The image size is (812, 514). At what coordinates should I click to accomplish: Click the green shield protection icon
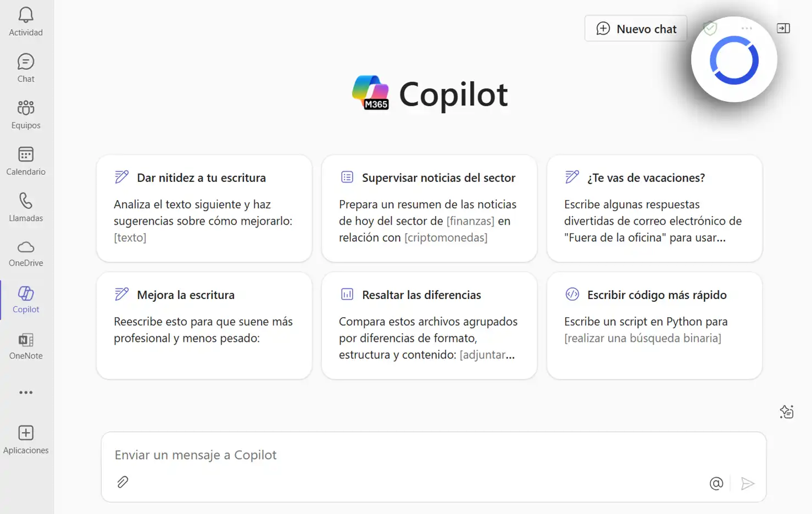[x=710, y=28]
